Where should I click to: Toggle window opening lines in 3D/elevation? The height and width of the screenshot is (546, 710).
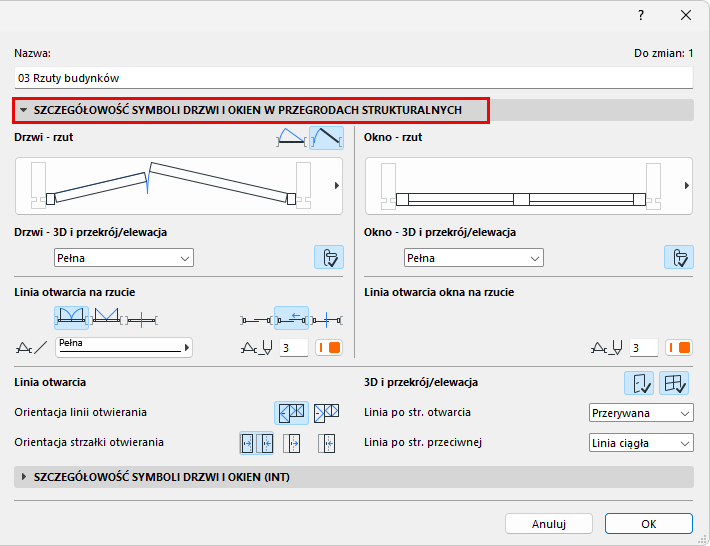coord(674,383)
